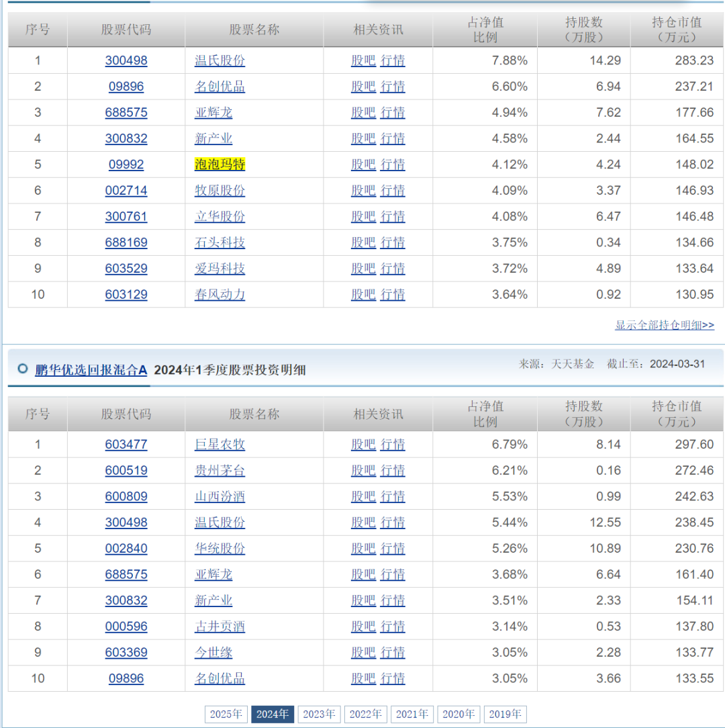Open 股吧 link for 石头科技
This screenshot has height=728, width=725.
[363, 242]
